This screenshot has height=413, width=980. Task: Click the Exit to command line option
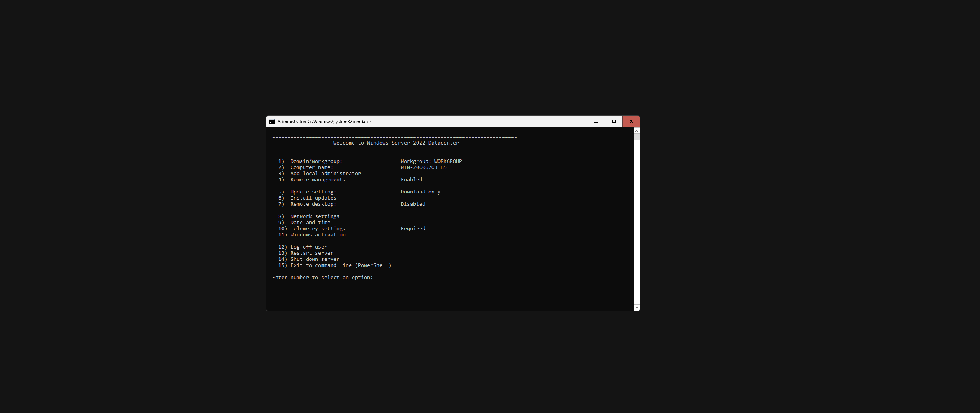tap(340, 265)
